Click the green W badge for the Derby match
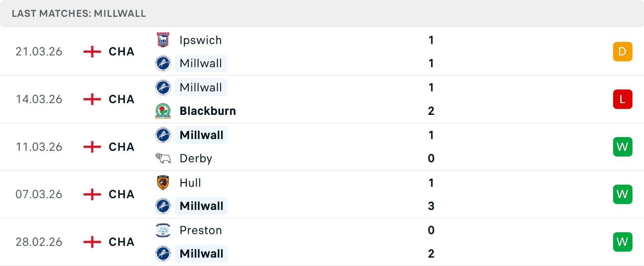 pos(623,147)
